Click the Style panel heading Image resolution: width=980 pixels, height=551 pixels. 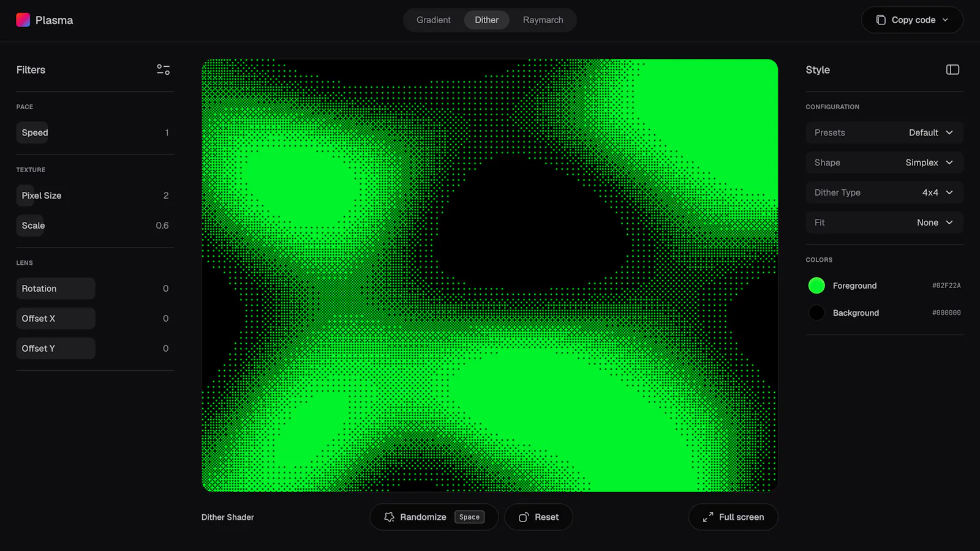point(818,70)
